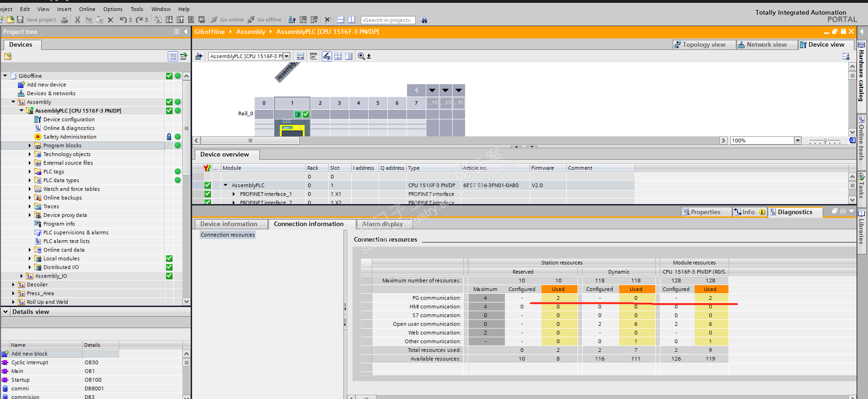Viewport: 868px width, 399px height.
Task: Open accessible devices icon
Action: (292, 20)
